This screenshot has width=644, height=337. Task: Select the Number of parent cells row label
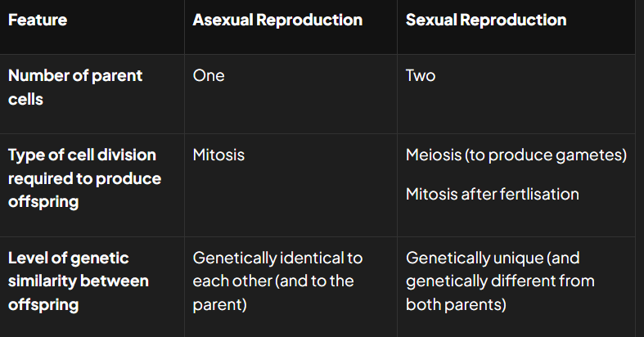[75, 88]
